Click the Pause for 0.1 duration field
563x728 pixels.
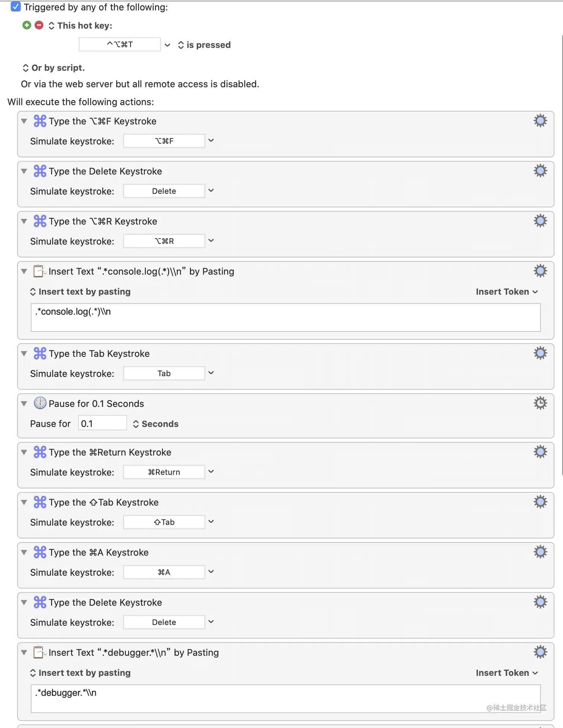102,424
